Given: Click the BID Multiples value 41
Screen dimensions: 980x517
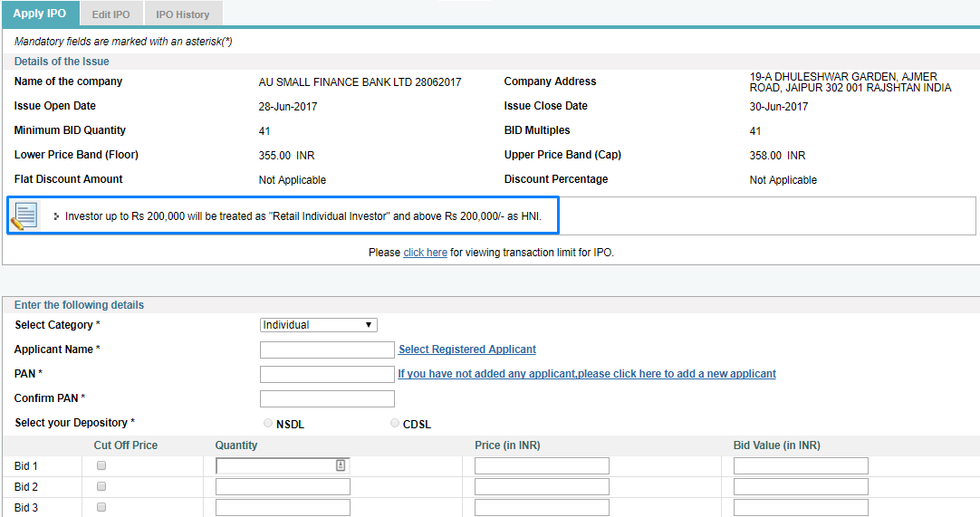Looking at the screenshot, I should (x=755, y=130).
